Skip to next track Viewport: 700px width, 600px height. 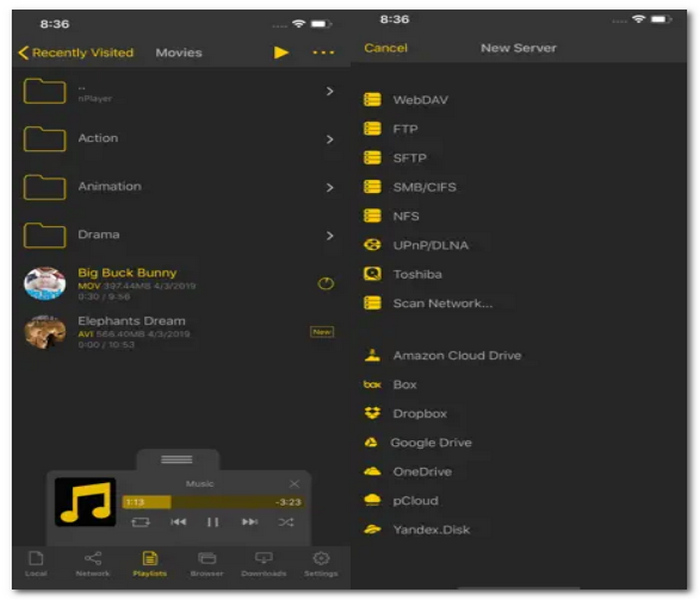250,522
